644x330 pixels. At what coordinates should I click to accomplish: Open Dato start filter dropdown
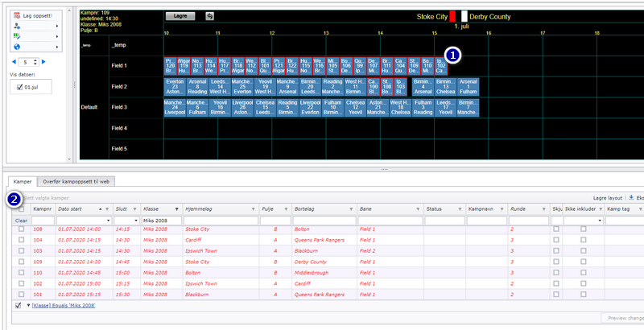pos(109,221)
